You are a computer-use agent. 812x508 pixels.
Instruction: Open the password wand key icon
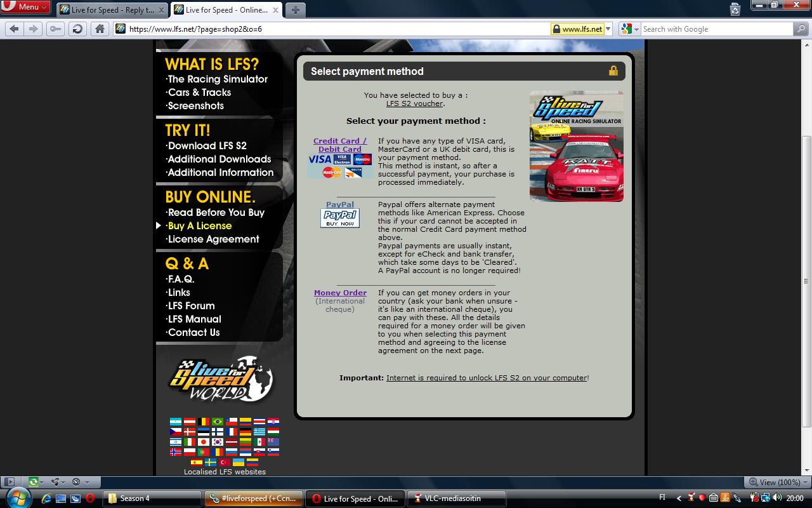coord(55,29)
